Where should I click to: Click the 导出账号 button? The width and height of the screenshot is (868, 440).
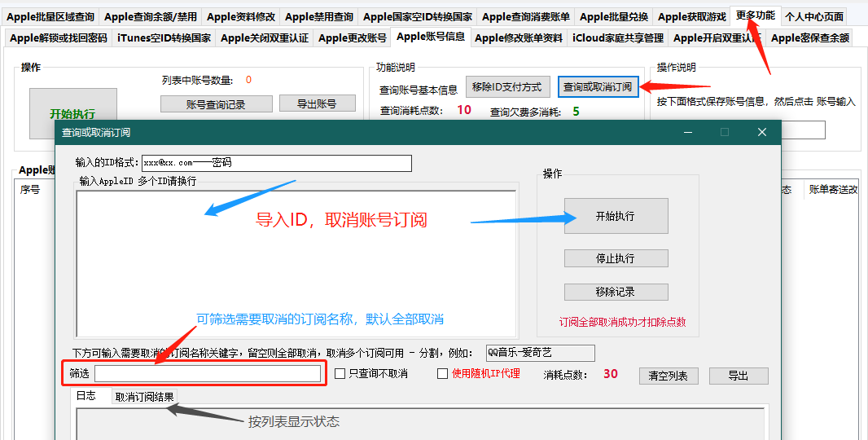coord(318,103)
